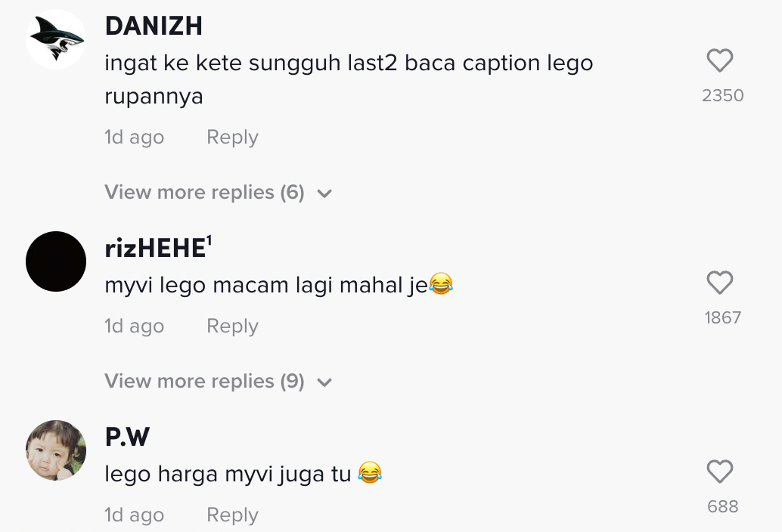
Task: Open DANIZH's shark profile picture
Action: (56, 39)
